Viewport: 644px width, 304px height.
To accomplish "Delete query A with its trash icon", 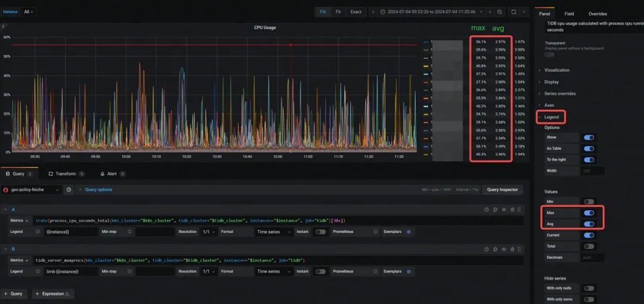I will [x=512, y=210].
